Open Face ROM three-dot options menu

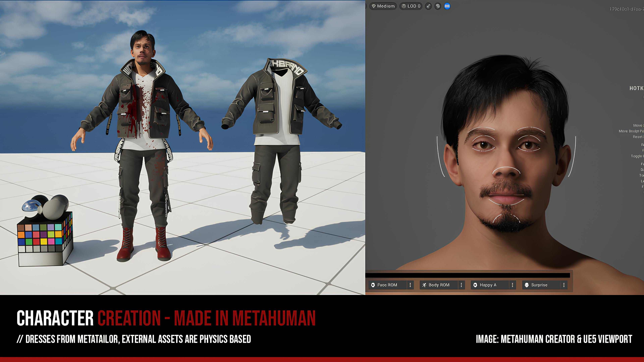(x=410, y=285)
